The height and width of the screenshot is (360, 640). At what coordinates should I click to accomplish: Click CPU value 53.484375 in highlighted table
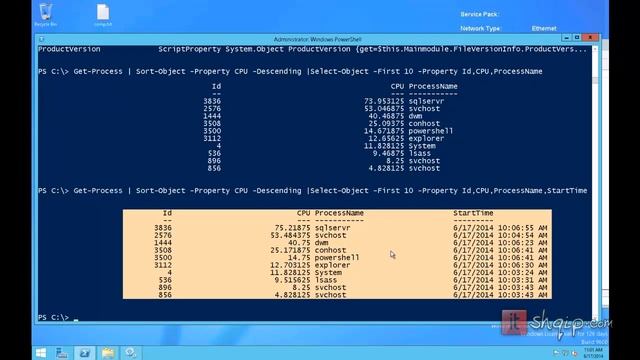(x=290, y=235)
